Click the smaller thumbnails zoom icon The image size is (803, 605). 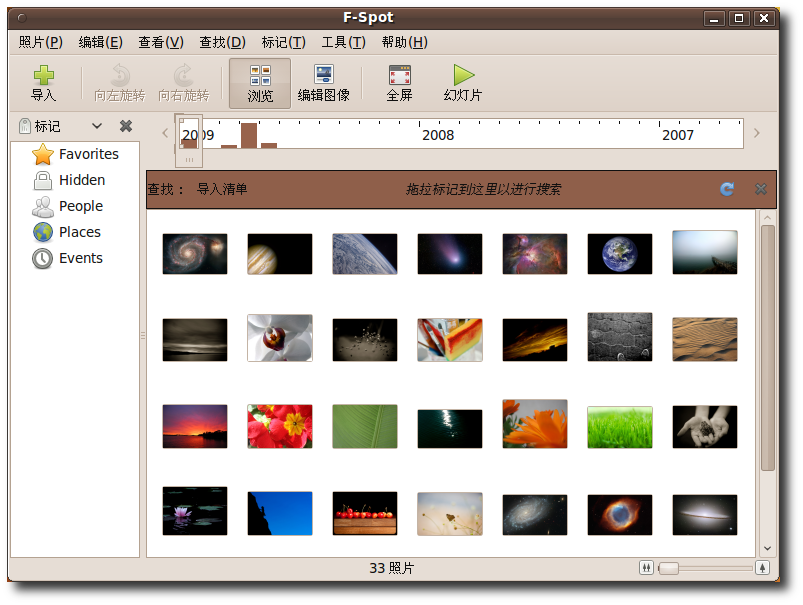[646, 568]
